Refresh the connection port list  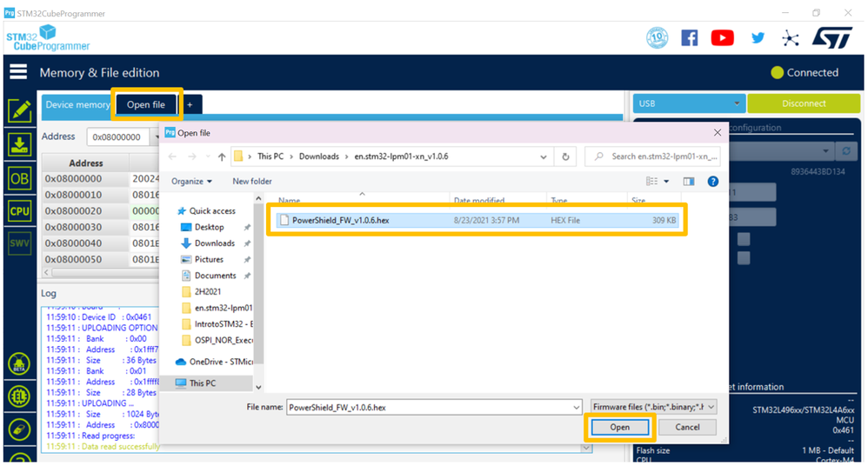coord(846,150)
